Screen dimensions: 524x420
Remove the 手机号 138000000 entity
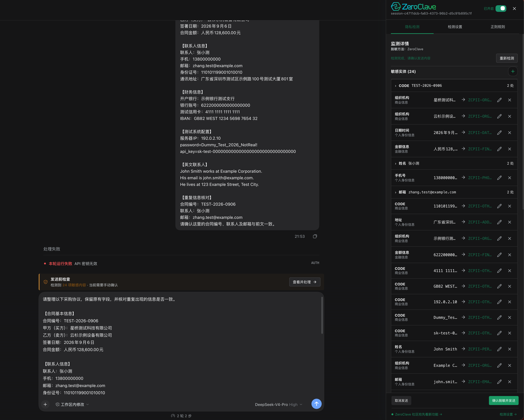coord(509,178)
